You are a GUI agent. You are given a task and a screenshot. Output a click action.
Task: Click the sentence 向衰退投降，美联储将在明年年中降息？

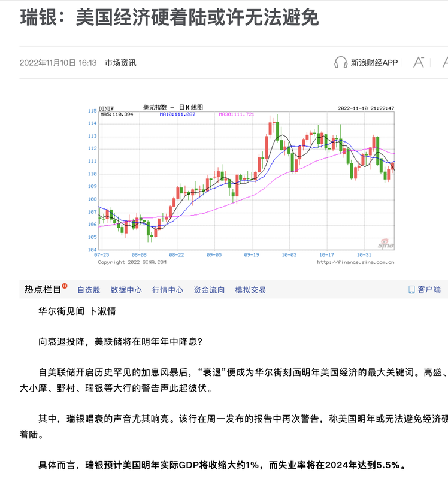tap(120, 341)
